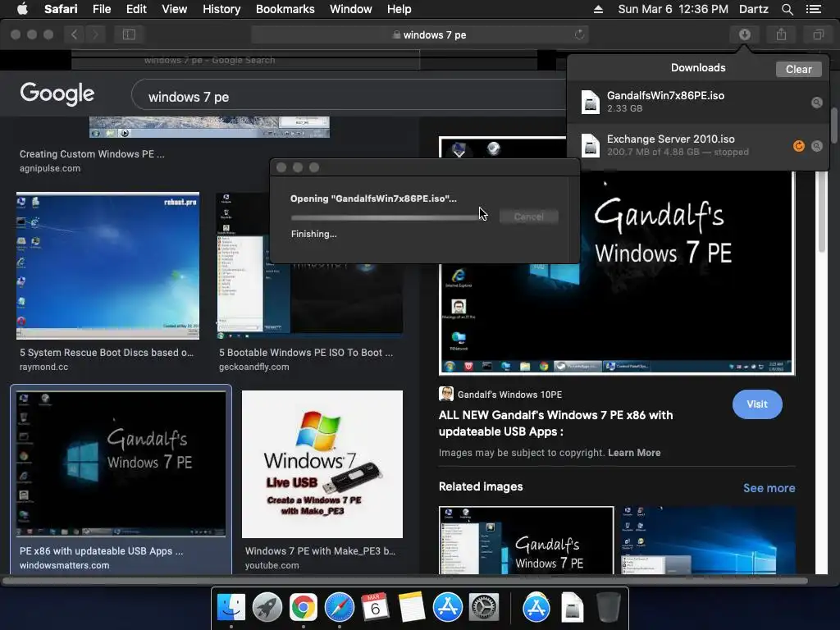Open the Bookmarks menu
The height and width of the screenshot is (630, 840).
pos(285,9)
